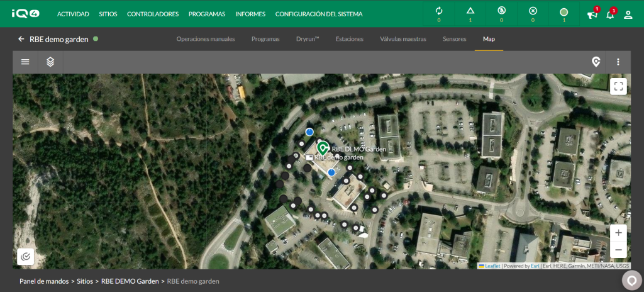Switch to Operaciones manuales tab
This screenshot has width=644, height=292.
[206, 39]
